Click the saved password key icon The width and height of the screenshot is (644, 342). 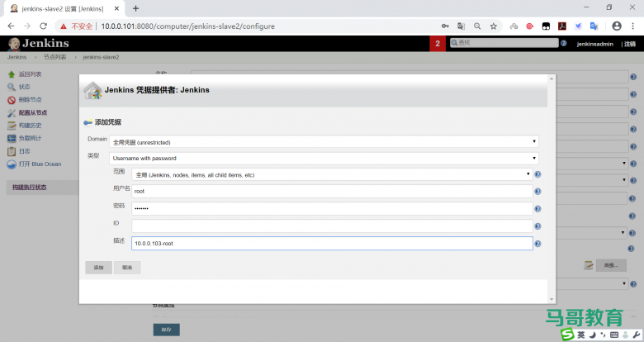445,26
